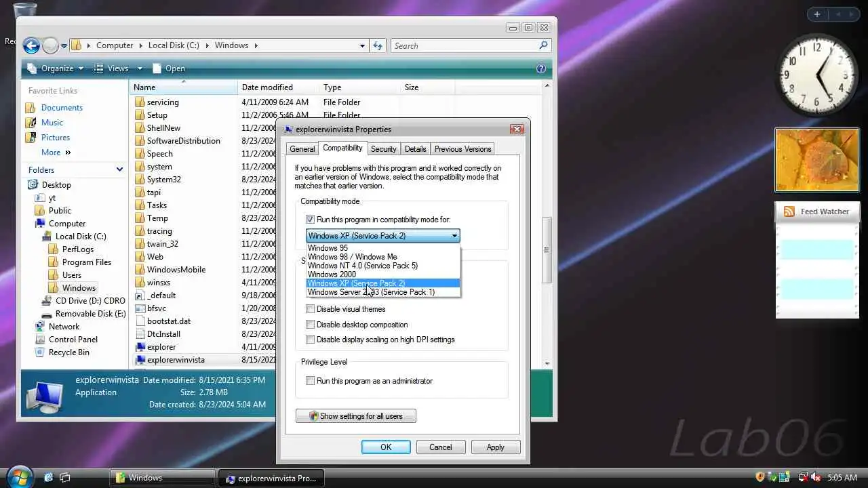Screen dimensions: 868x488
Task: Open Explorer's blue Help question-mark icon
Action: (x=541, y=68)
